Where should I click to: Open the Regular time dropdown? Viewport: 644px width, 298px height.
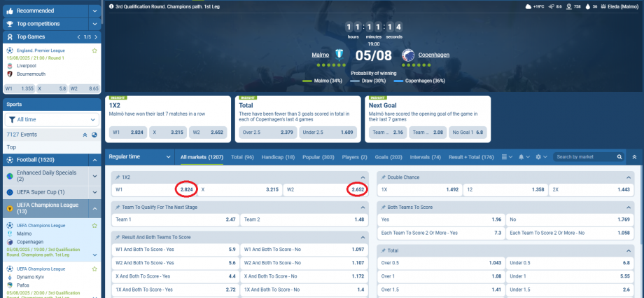(139, 157)
